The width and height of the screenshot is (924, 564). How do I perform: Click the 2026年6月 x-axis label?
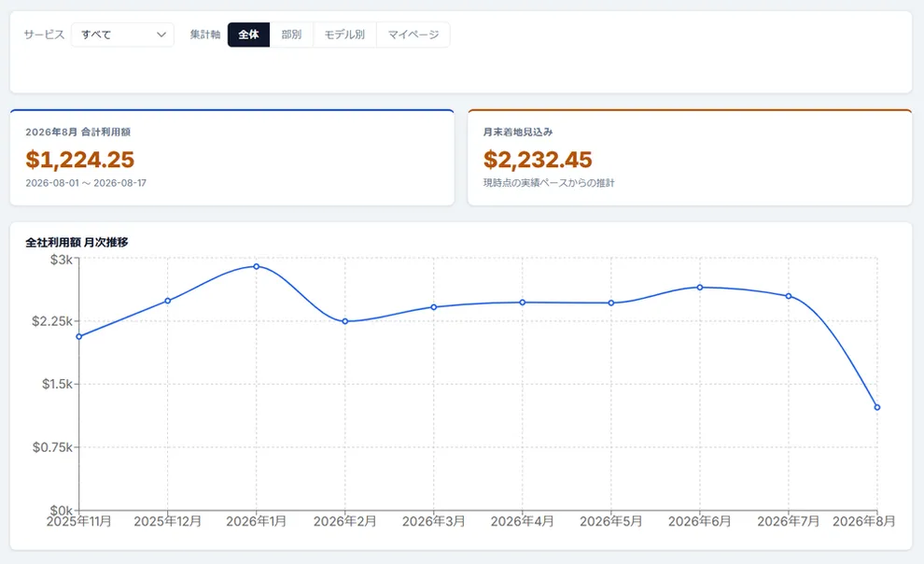(700, 522)
